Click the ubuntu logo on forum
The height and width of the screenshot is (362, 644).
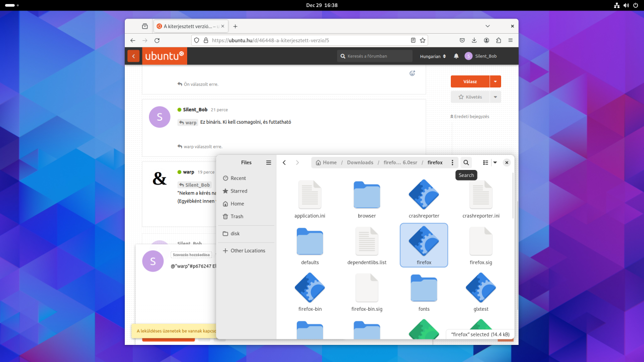(165, 56)
